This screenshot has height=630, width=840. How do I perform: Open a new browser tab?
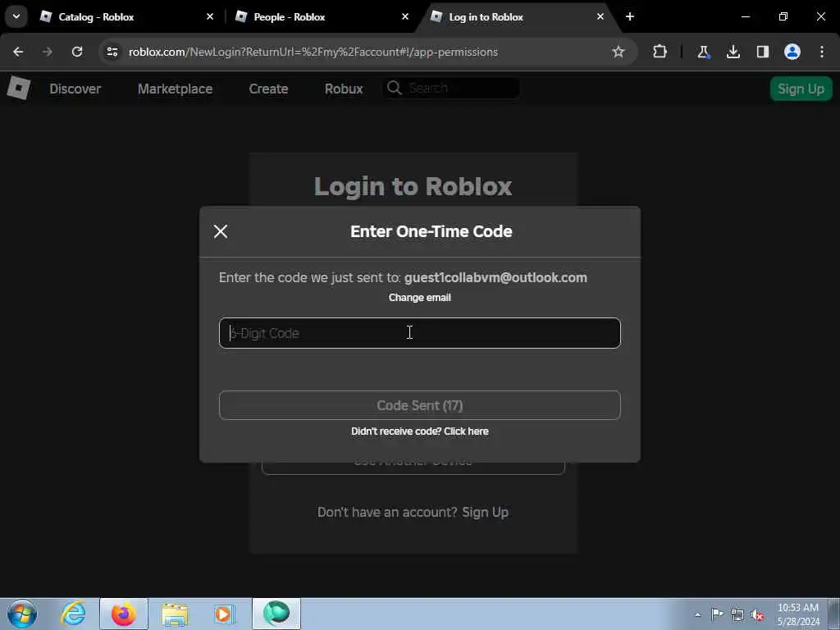[x=630, y=17]
